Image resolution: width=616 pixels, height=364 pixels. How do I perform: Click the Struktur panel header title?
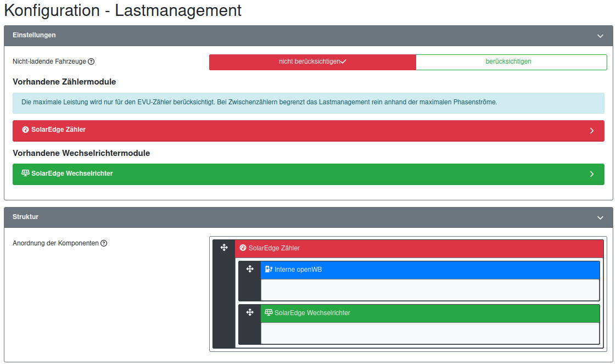pyautogui.click(x=26, y=217)
